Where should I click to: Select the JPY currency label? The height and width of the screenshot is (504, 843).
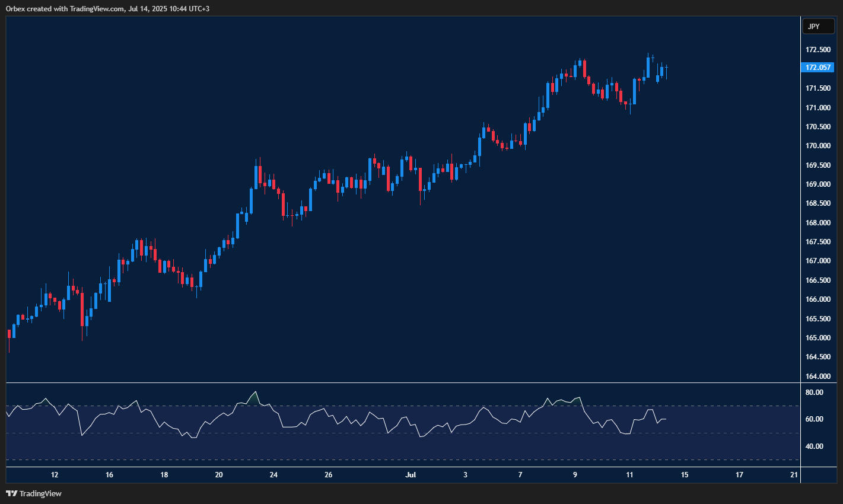[819, 26]
